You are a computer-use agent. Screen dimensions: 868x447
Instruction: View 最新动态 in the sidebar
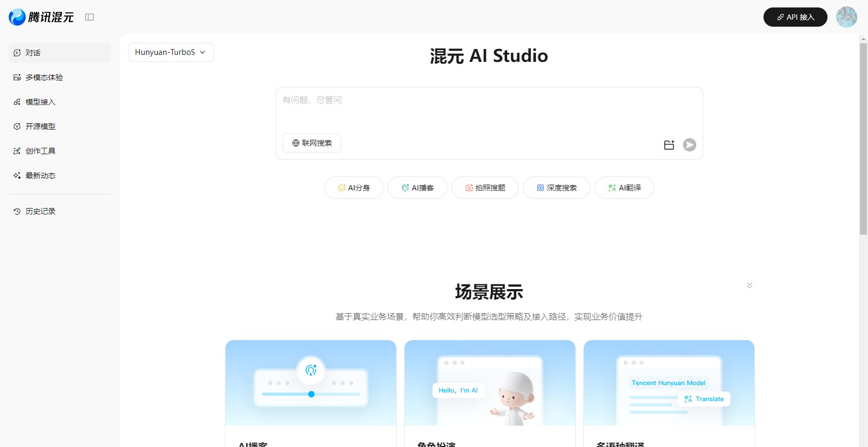click(60, 175)
